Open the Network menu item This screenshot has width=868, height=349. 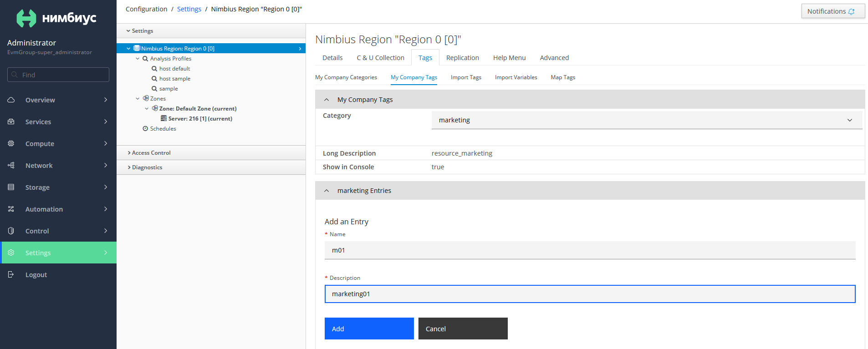click(x=58, y=165)
